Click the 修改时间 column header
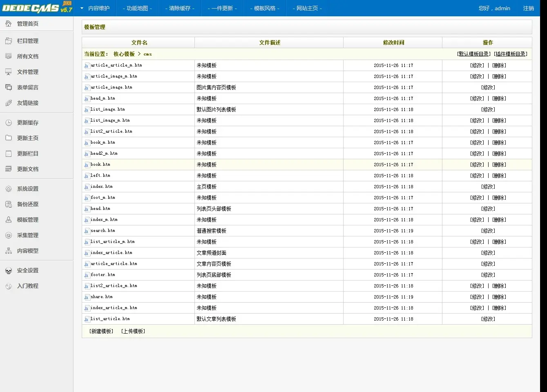547x392 pixels. pyautogui.click(x=393, y=42)
